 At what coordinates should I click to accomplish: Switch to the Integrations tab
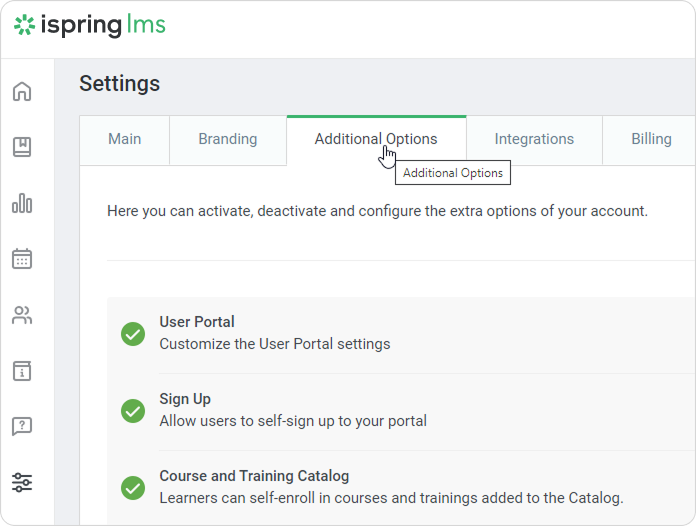click(534, 139)
